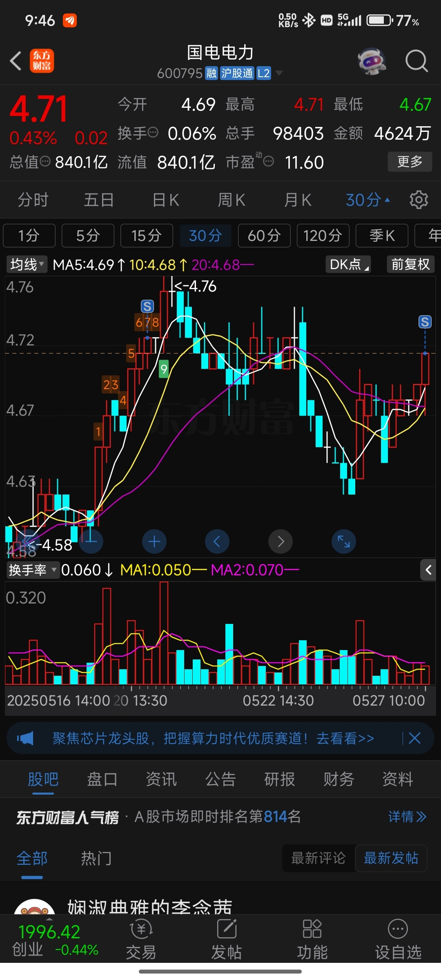This screenshot has height=980, width=441.
Task: Open 盘口 tab
Action: pyautogui.click(x=102, y=779)
